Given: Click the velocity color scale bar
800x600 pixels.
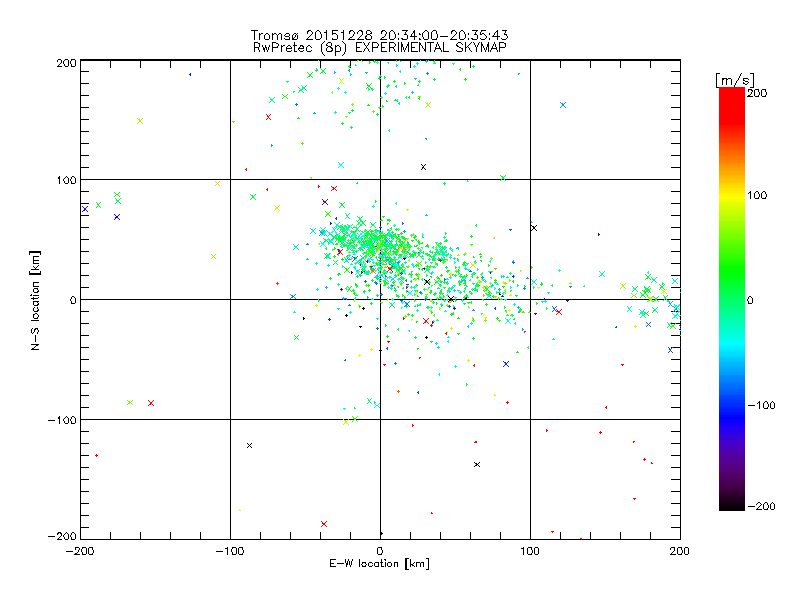Looking at the screenshot, I should 732,299.
